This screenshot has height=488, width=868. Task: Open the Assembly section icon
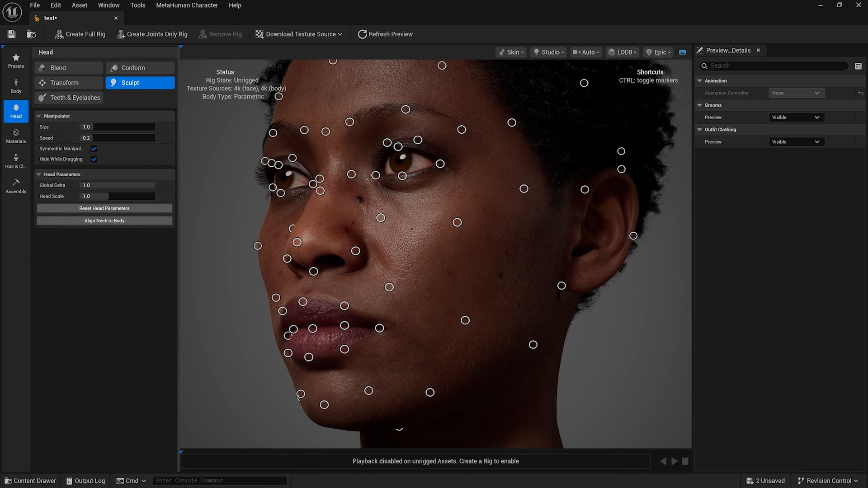[16, 186]
